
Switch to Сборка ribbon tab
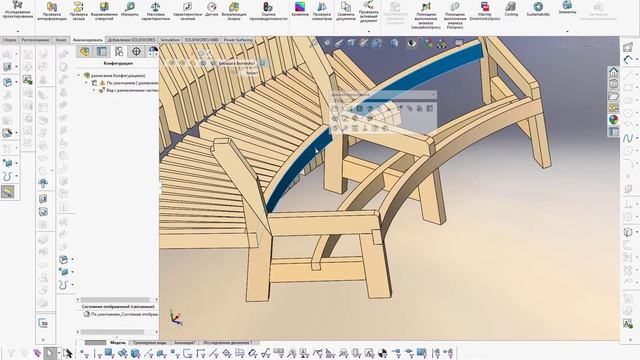[9, 40]
